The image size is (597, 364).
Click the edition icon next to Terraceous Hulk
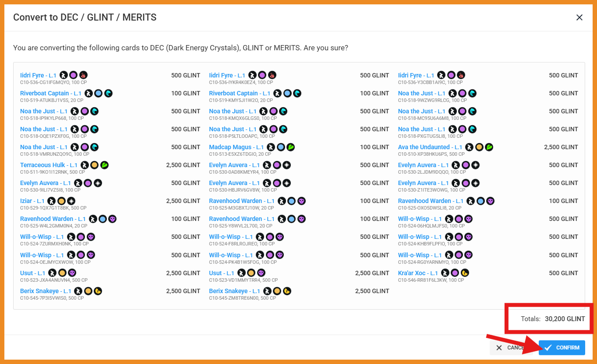[x=85, y=165]
